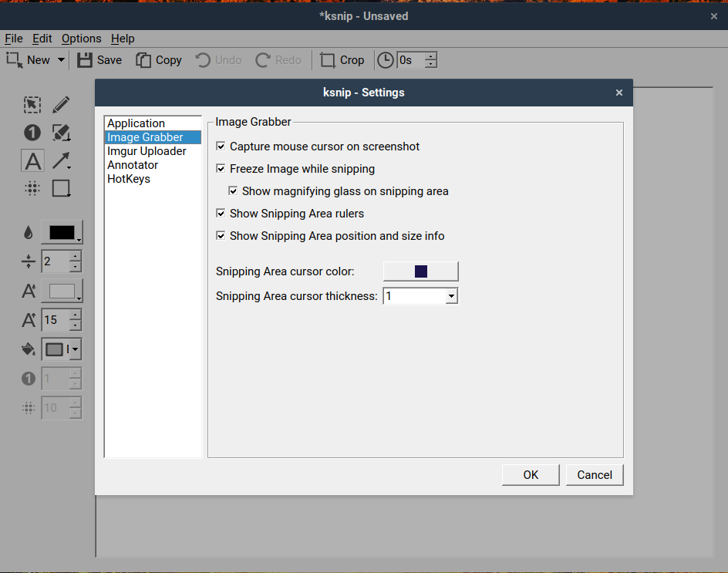
Task: Open the Options menu
Action: pos(81,39)
